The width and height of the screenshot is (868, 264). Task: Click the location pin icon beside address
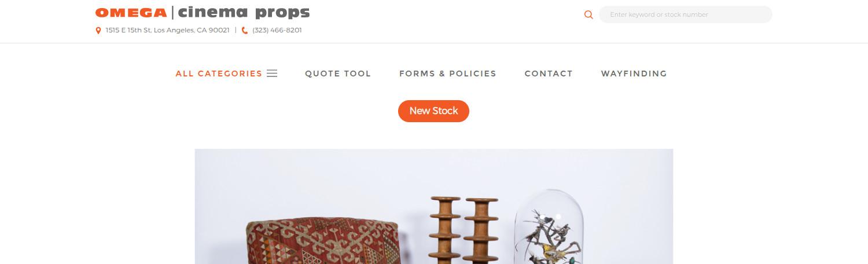pos(98,30)
